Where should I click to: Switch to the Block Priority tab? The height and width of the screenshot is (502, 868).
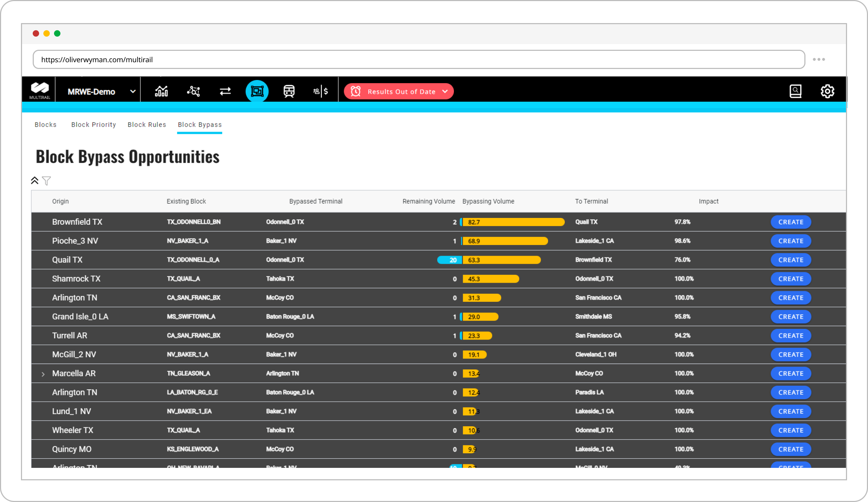pyautogui.click(x=93, y=125)
